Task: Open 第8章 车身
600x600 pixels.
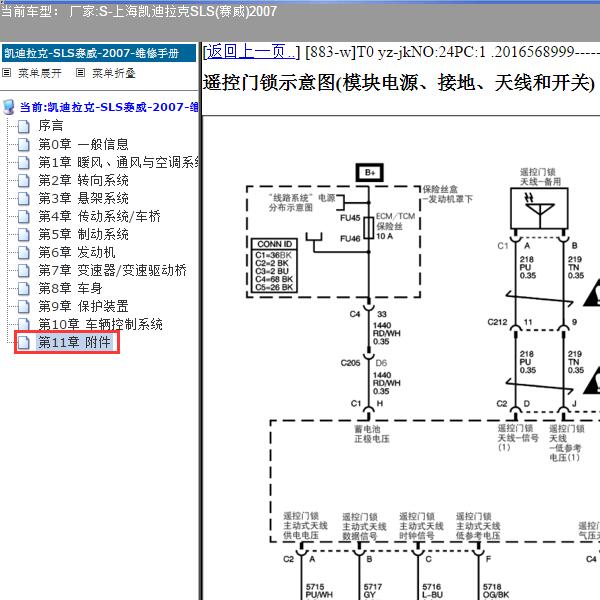Action: point(70,288)
